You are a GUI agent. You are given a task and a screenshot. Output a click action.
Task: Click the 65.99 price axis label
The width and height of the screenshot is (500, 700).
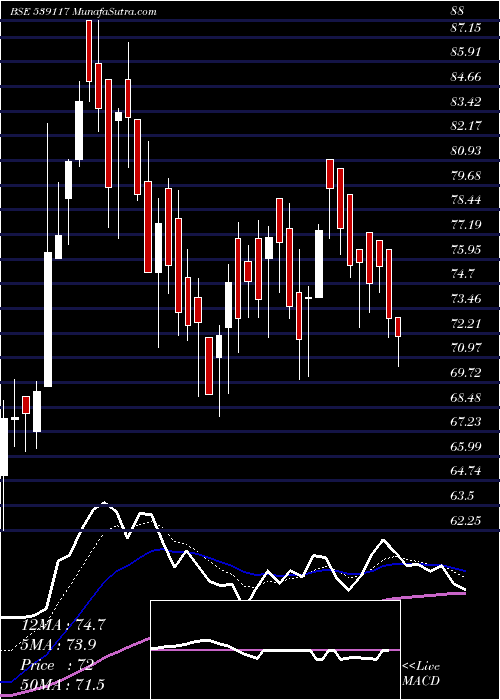(x=466, y=446)
